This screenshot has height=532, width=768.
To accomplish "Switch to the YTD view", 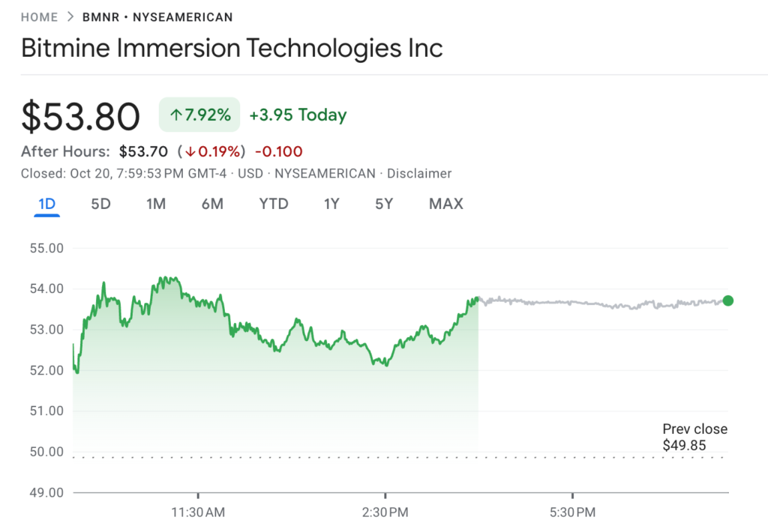I will pyautogui.click(x=273, y=203).
